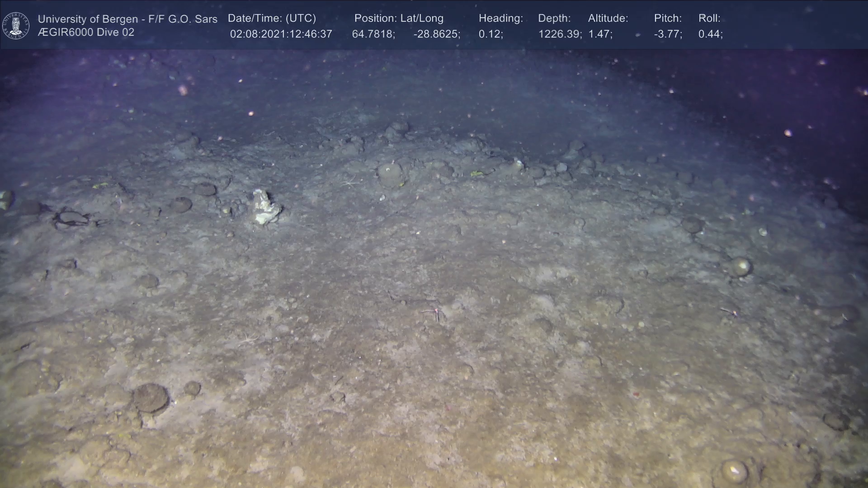The image size is (868, 488).
Task: Click the Depth label
Action: (x=554, y=19)
